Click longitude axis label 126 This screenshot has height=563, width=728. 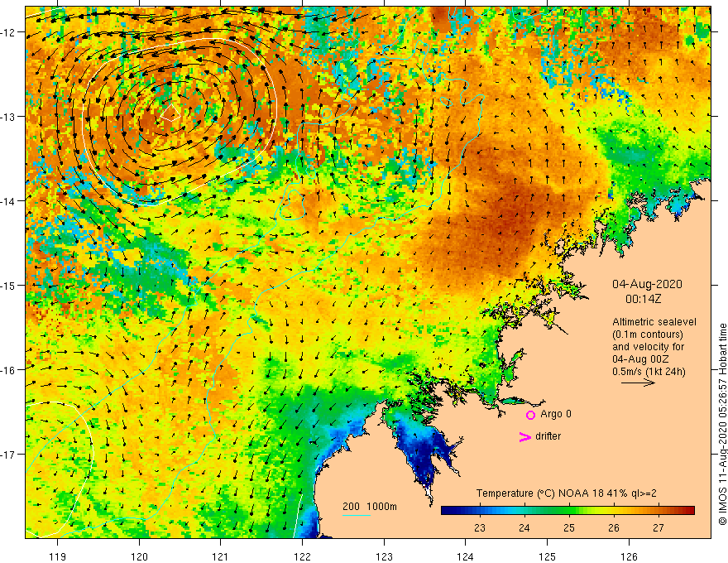(x=629, y=556)
